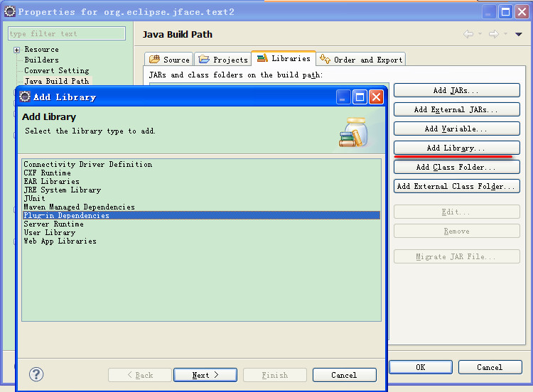Viewport: 533px width, 392px height.
Task: Open back history dropdown arrow
Action: pyautogui.click(x=480, y=33)
